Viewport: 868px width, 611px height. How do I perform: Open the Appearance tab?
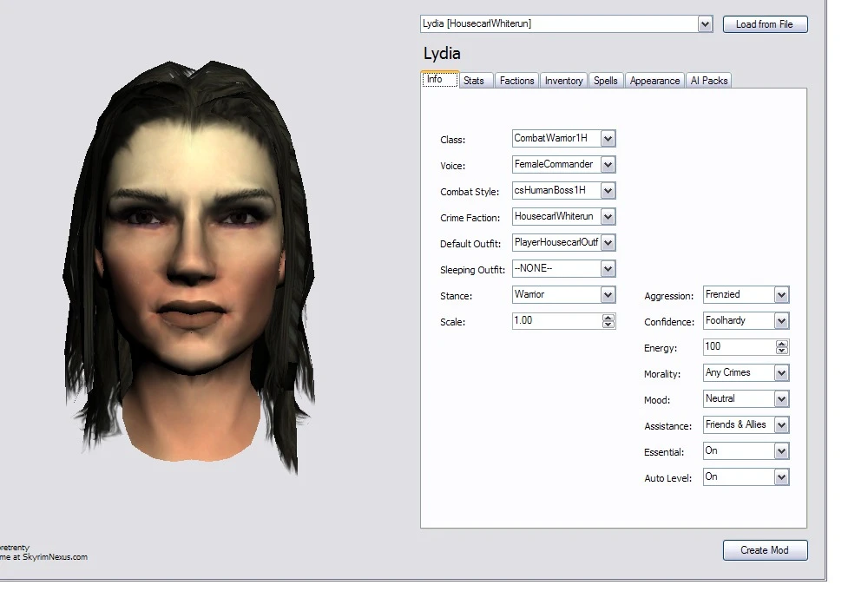tap(654, 81)
